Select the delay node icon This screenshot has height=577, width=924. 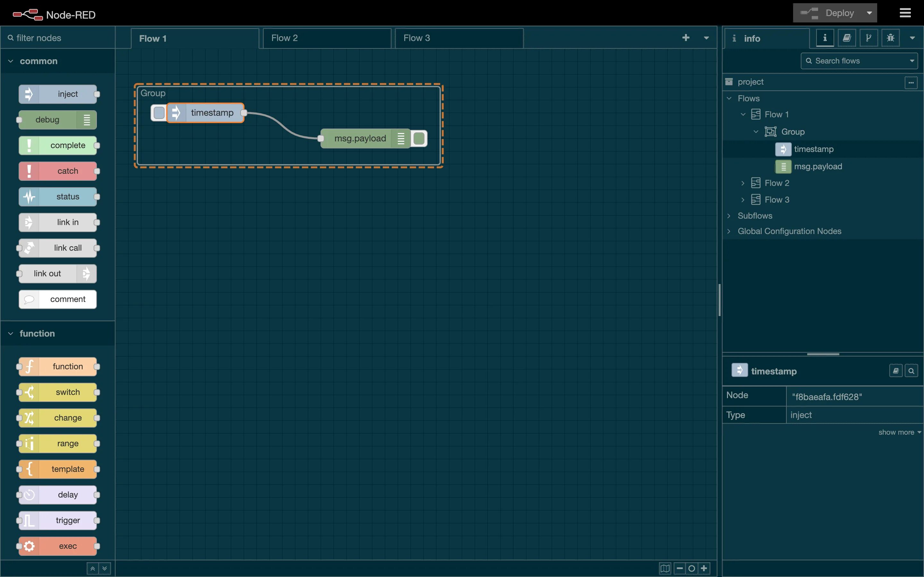(x=29, y=495)
